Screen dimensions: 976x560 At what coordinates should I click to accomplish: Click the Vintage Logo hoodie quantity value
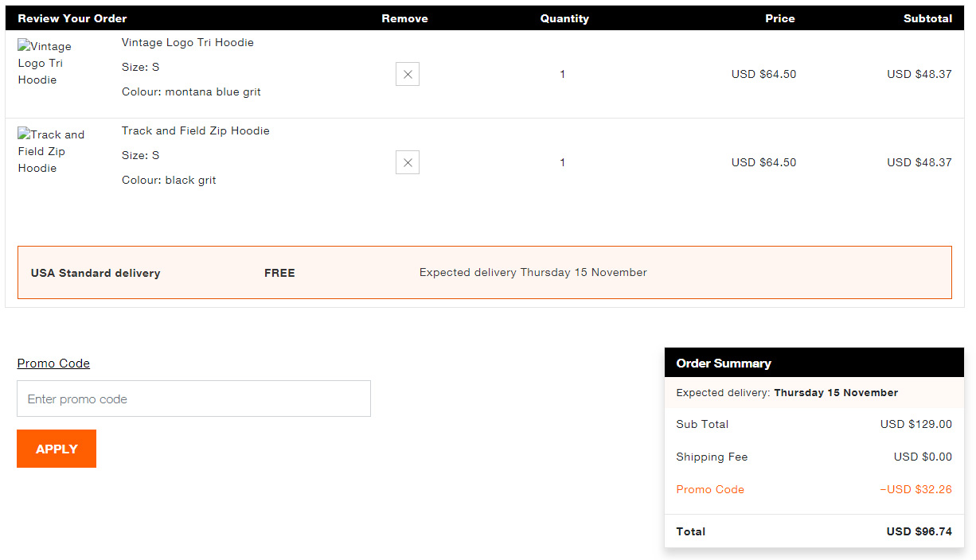pos(562,74)
